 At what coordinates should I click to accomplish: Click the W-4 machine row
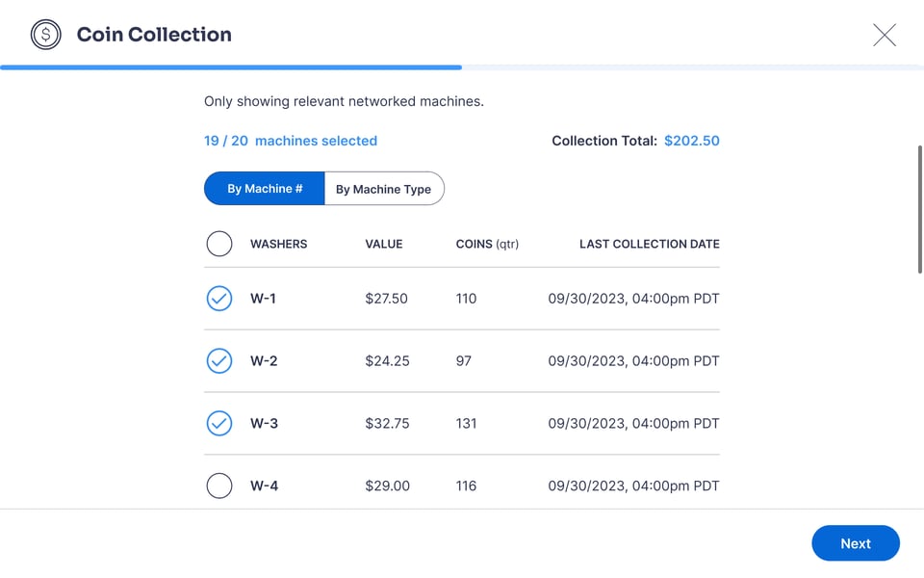click(462, 486)
